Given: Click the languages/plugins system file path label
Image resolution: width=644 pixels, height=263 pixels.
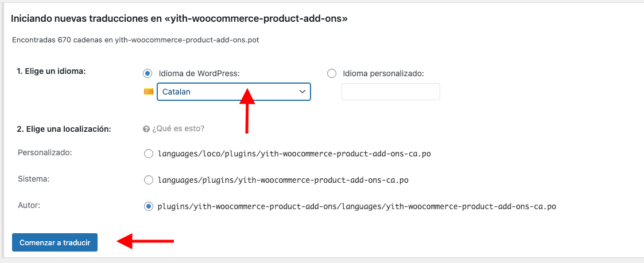Looking at the screenshot, I should pos(283,180).
